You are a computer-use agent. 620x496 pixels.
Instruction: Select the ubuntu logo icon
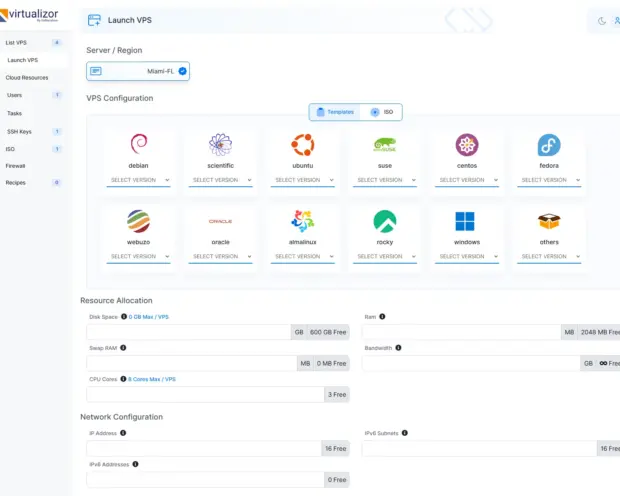(302, 145)
